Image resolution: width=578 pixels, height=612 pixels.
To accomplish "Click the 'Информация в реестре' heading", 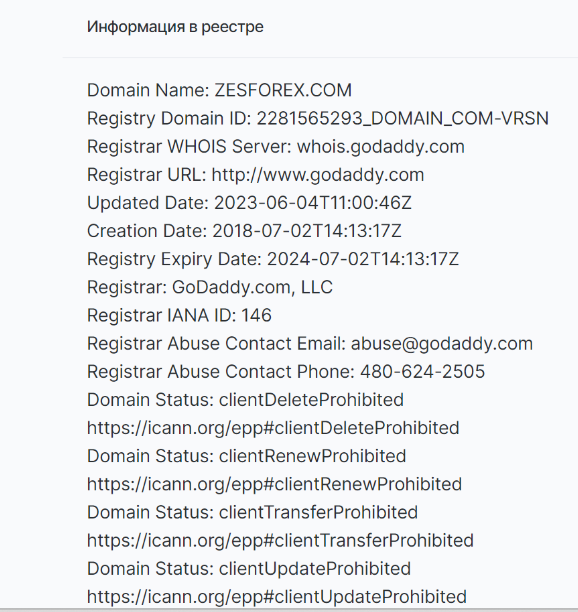I will pos(175,27).
